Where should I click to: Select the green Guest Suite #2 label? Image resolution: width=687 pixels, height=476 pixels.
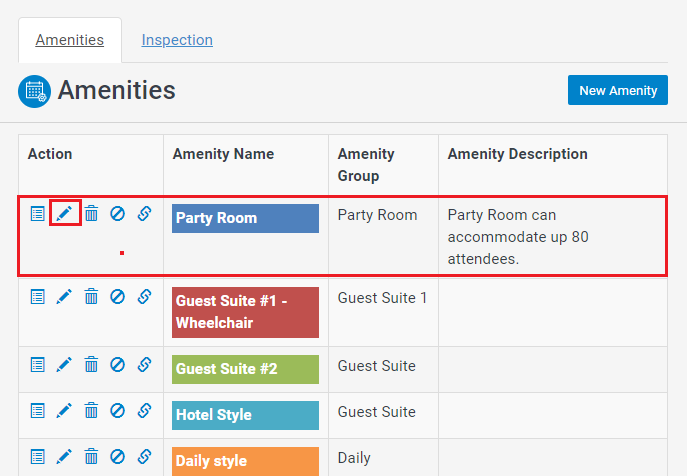click(x=245, y=369)
